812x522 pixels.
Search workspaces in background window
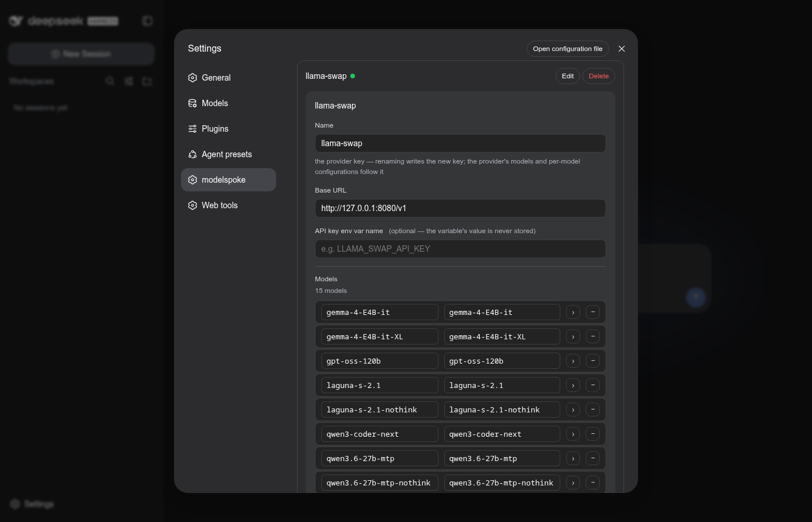point(110,81)
